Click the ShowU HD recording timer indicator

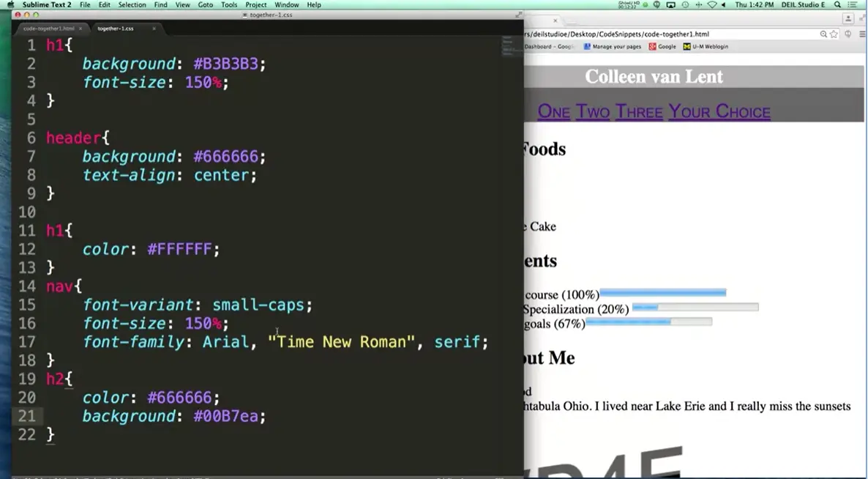pos(629,4)
